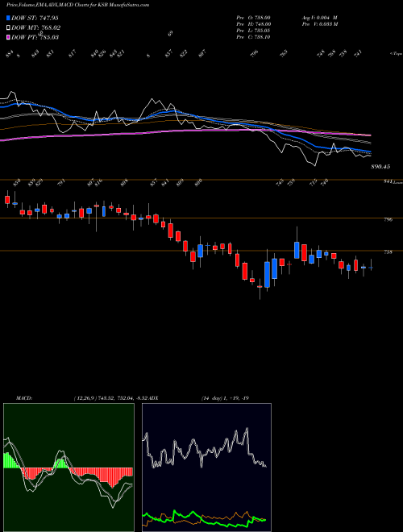Click the 'Pre V: 0.033 M' volume text
Screen dimensions: 403x532
point(320,24)
